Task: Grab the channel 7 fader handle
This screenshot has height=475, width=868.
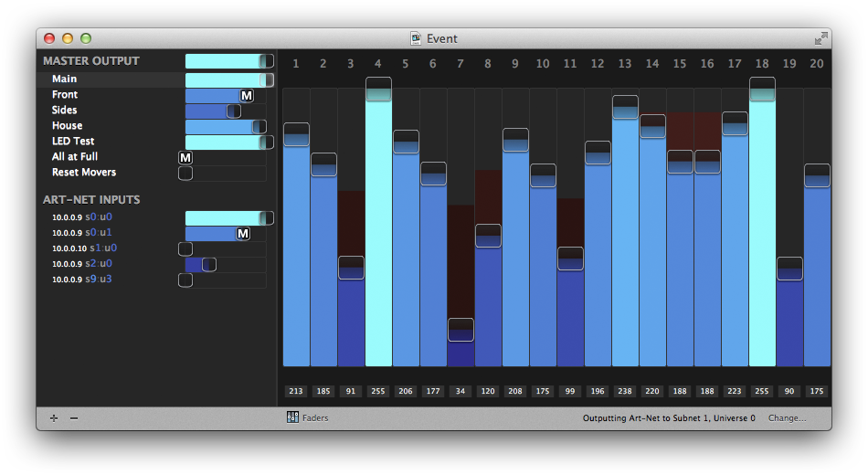Action: tap(460, 330)
